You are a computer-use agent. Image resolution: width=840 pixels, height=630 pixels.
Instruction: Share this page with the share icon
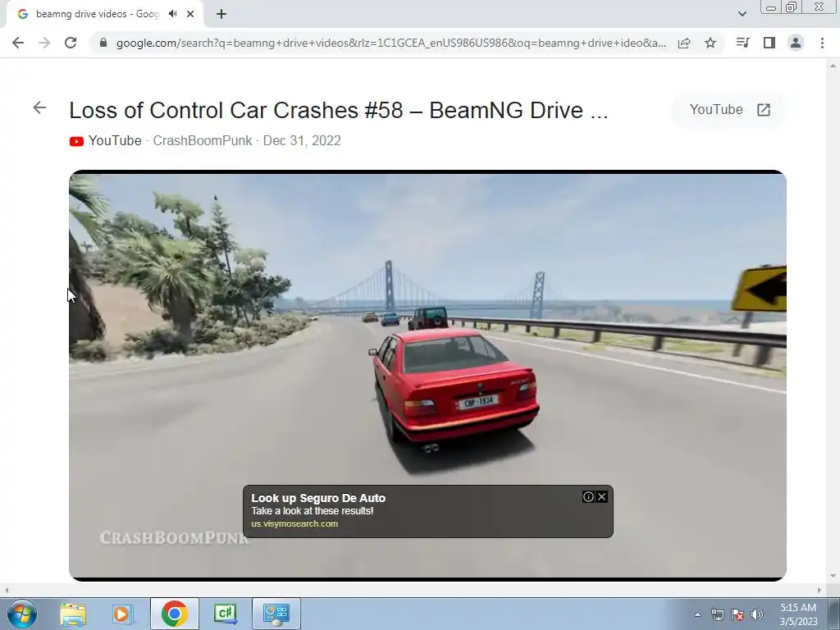coord(684,43)
